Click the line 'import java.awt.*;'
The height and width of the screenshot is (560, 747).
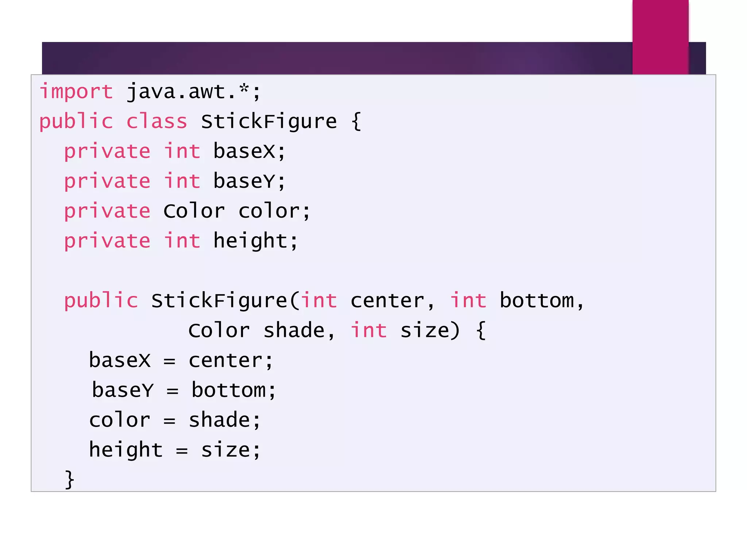(150, 92)
